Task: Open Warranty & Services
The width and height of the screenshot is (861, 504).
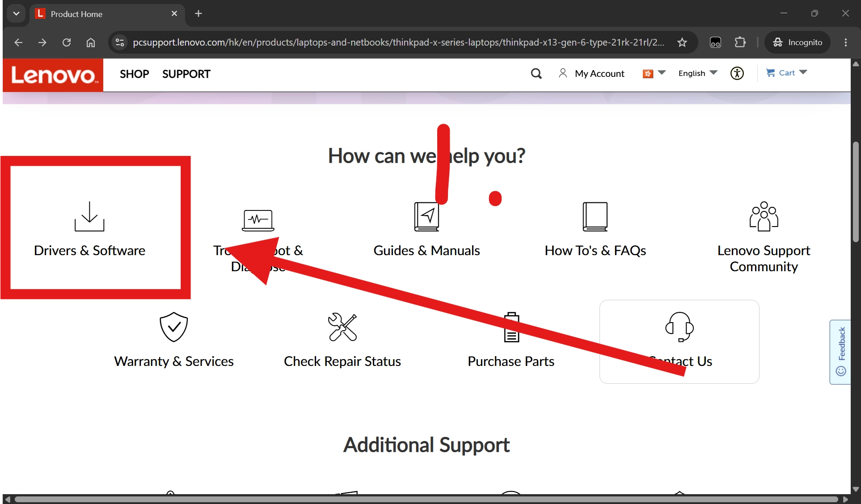Action: (x=174, y=361)
